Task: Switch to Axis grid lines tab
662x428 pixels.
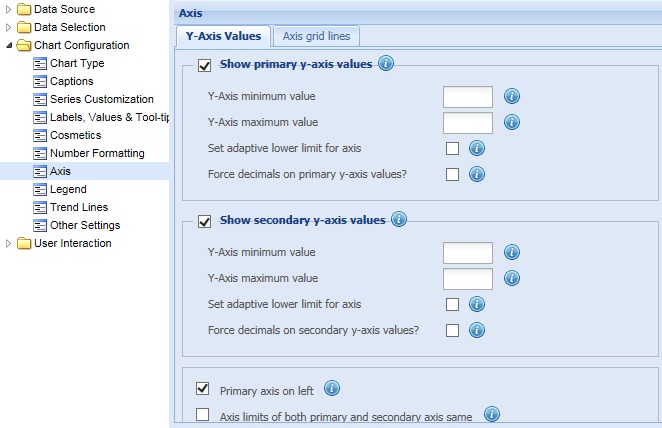Action: click(x=316, y=36)
